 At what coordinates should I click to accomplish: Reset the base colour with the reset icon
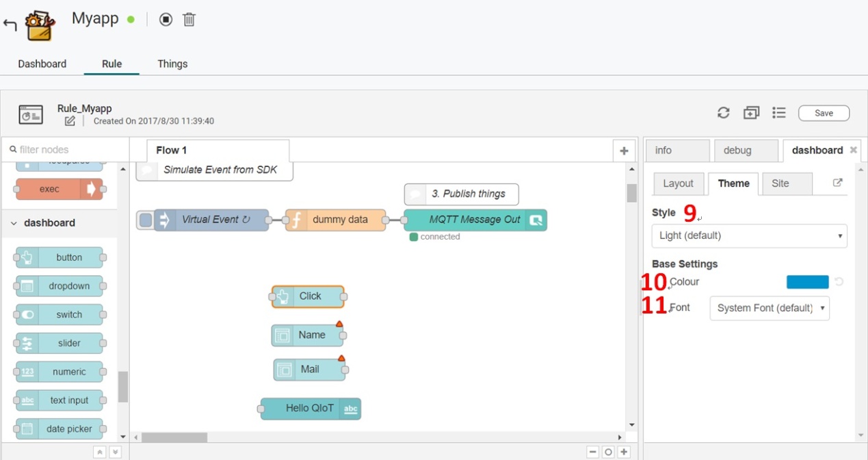point(839,282)
